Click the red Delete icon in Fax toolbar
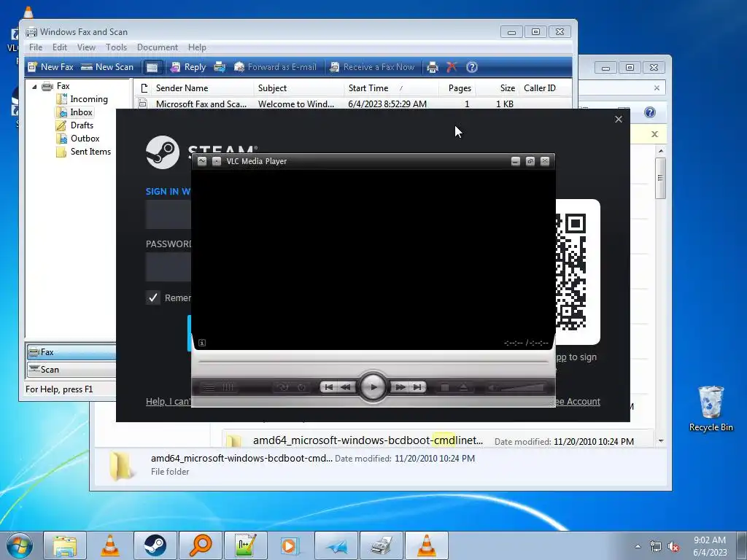The width and height of the screenshot is (747, 560). coord(452,67)
